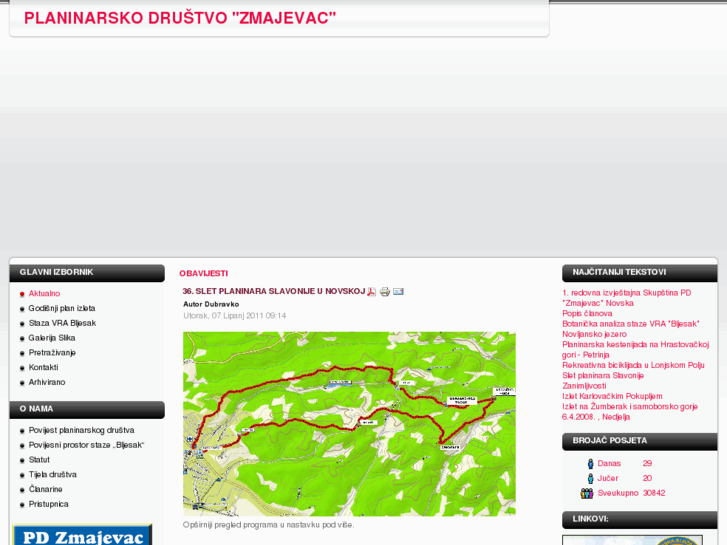Open 1. redovna izvještajna Skupština link

point(626,298)
